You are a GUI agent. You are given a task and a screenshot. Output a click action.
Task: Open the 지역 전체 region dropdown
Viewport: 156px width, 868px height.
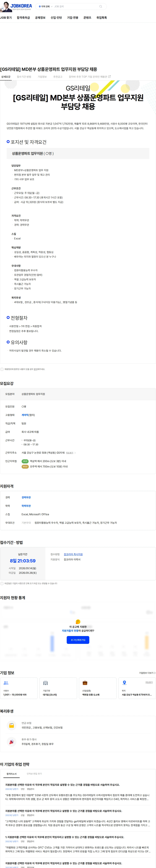coord(45,6)
